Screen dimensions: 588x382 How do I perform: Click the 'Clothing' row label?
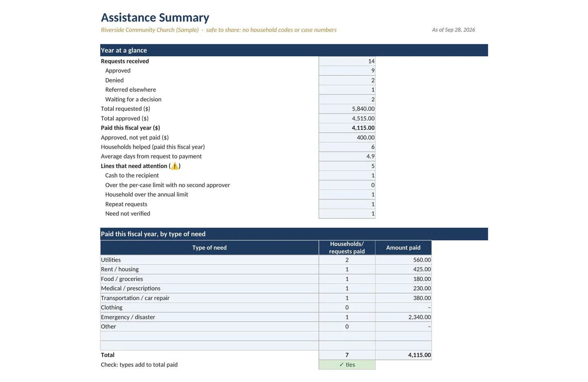(x=111, y=308)
